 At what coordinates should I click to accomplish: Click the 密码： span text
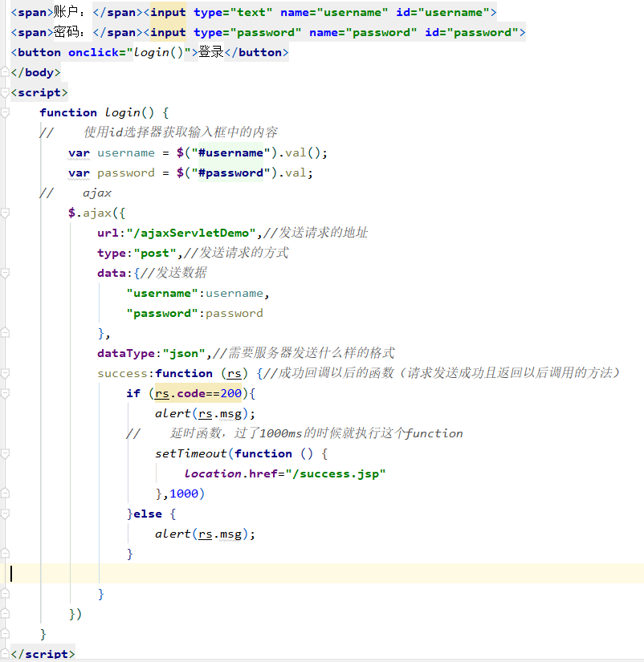point(69,32)
